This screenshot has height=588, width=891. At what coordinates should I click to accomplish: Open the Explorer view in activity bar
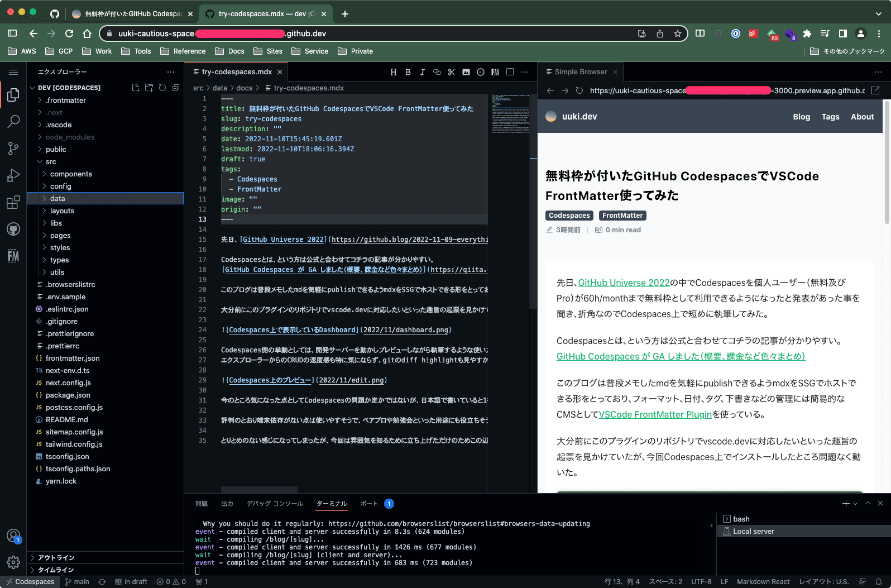pos(13,95)
